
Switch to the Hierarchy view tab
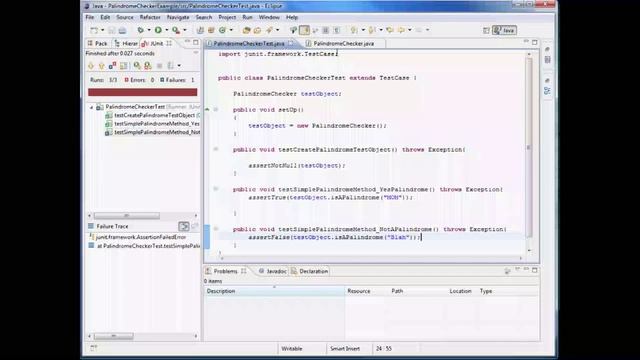point(126,43)
